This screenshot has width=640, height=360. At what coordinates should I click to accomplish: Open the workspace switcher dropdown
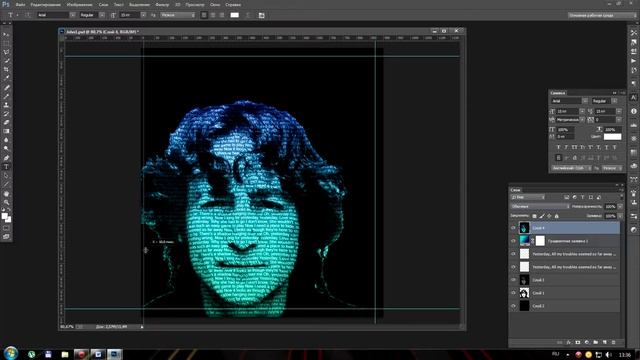(602, 15)
